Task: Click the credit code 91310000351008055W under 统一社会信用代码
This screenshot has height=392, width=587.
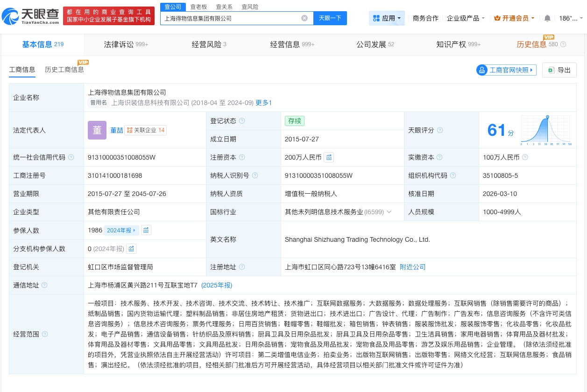Action: point(121,157)
